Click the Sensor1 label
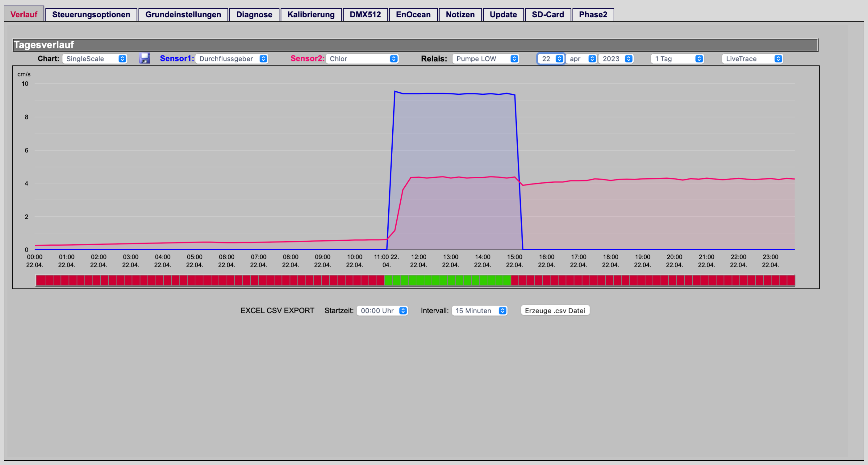 [x=177, y=58]
